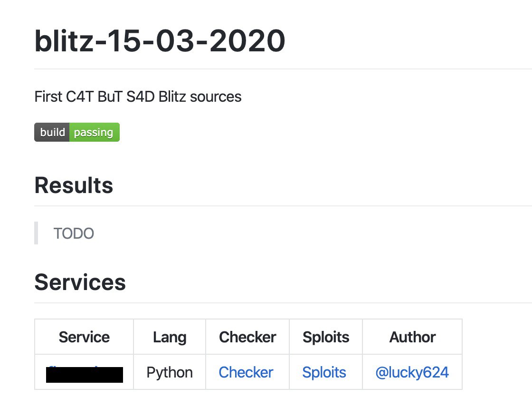The width and height of the screenshot is (532, 407).
Task: Click the blitz-15-03-2020 title heading
Action: click(160, 41)
